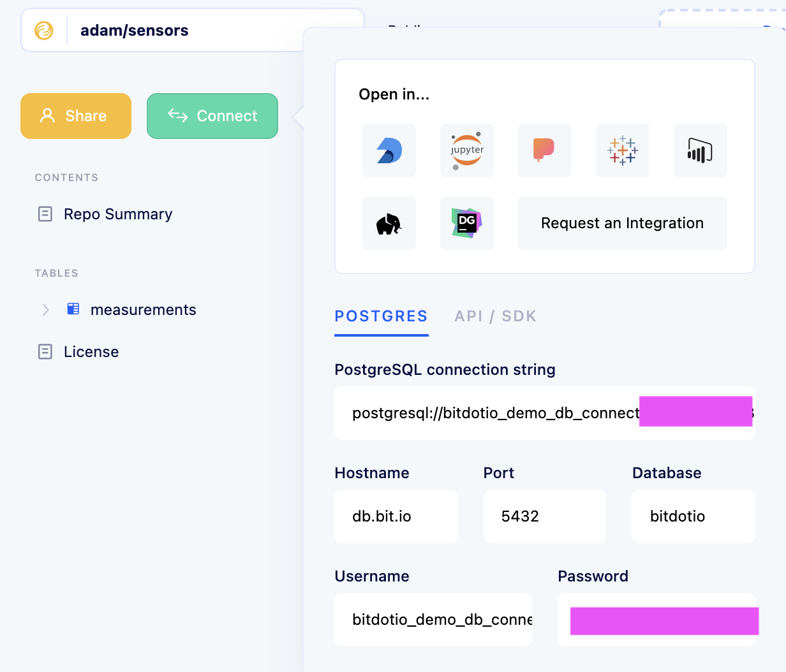Click the Password field
786x672 pixels.
coord(656,620)
